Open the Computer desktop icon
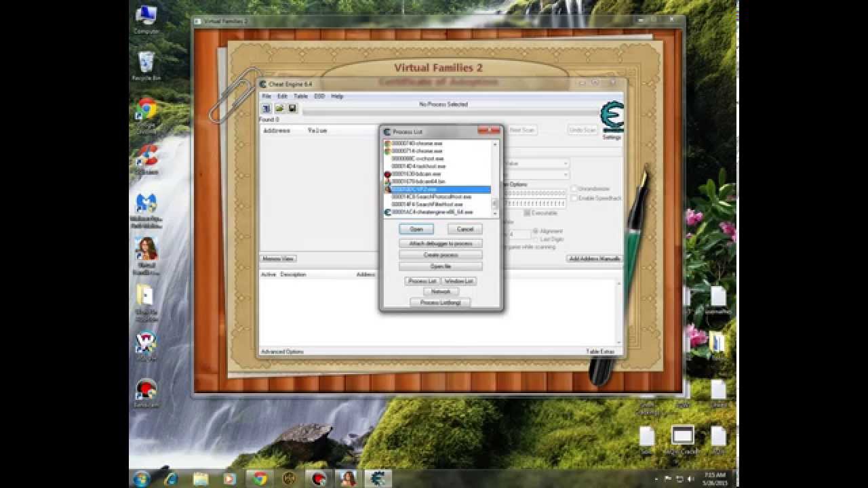The width and height of the screenshot is (868, 488). [x=146, y=19]
